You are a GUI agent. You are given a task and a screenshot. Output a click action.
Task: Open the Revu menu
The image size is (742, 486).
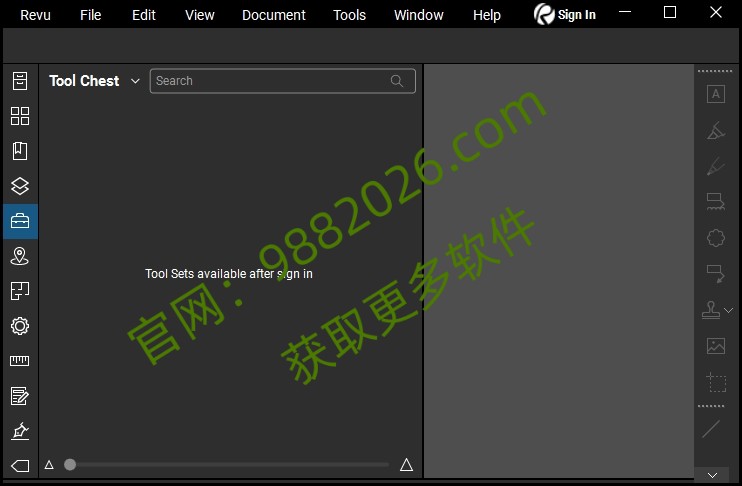click(x=35, y=15)
